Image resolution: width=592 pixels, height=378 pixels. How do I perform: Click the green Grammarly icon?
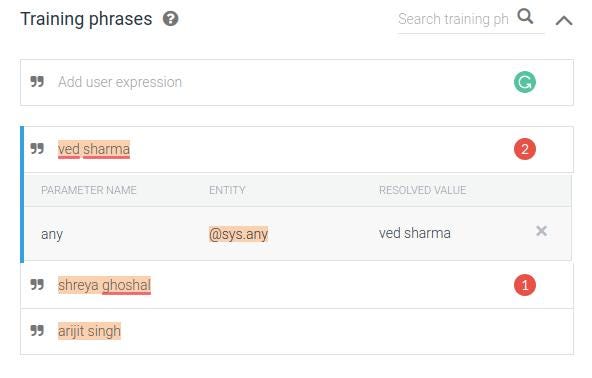coord(524,82)
